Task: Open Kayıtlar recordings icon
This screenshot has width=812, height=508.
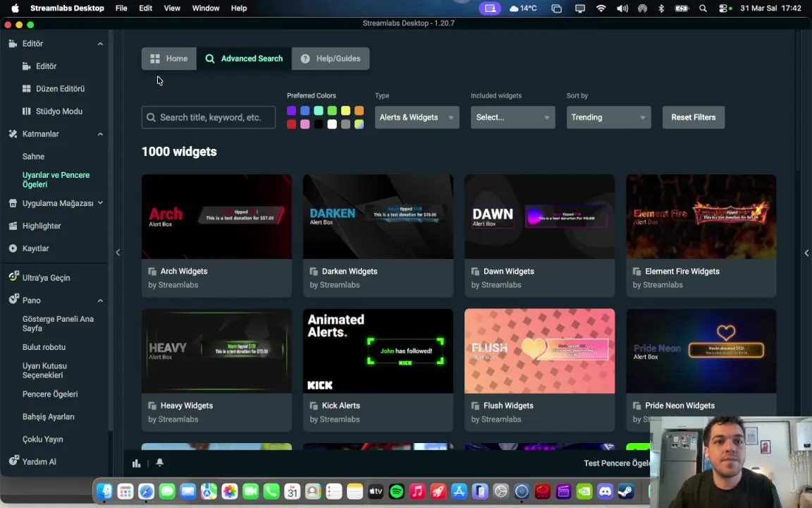Action: pos(13,248)
